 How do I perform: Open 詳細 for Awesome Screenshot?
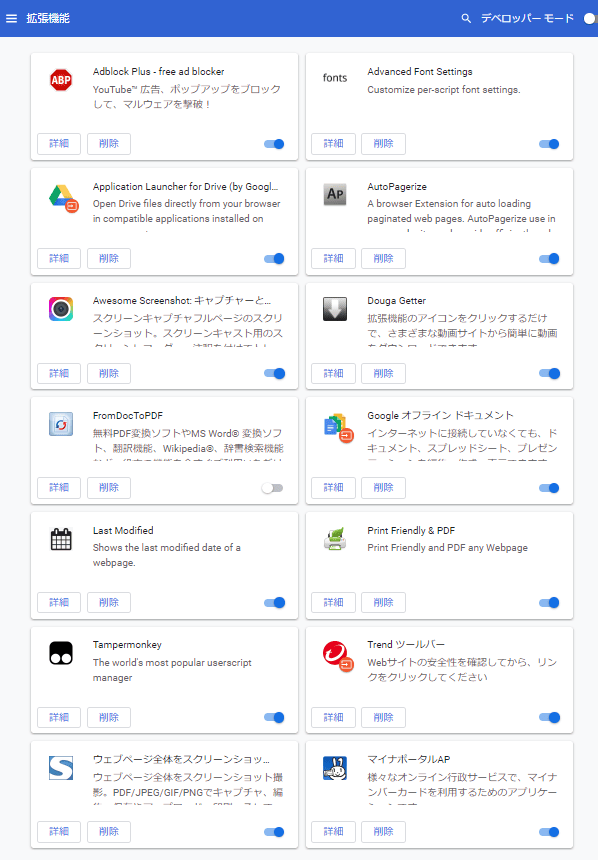tap(59, 374)
